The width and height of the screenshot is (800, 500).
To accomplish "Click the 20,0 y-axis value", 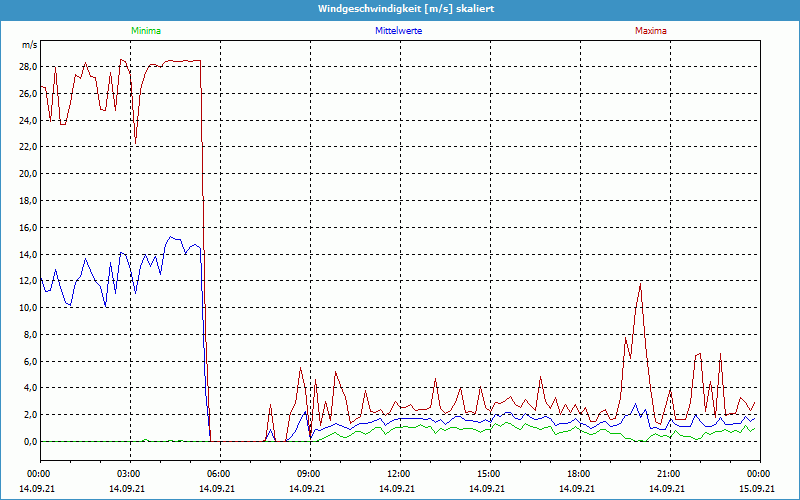I will point(28,173).
